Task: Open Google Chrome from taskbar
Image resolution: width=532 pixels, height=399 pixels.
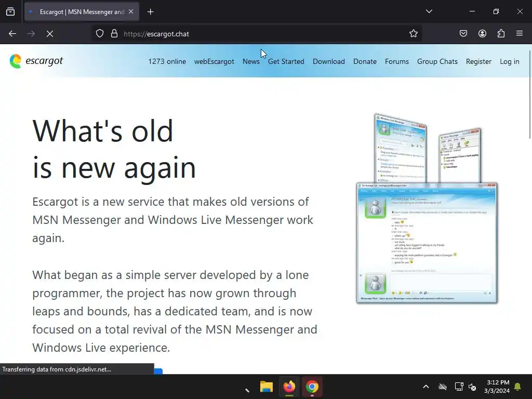Action: [312, 387]
